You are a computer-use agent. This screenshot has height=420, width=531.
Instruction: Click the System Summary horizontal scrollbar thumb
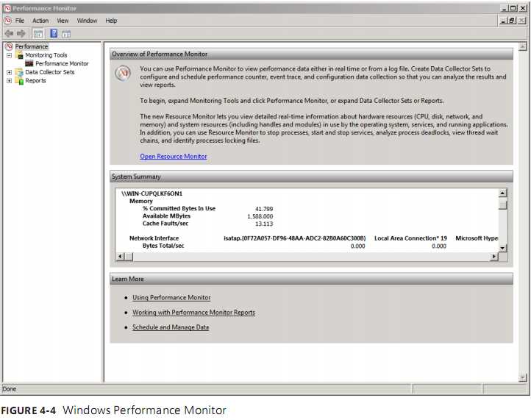coord(129,257)
